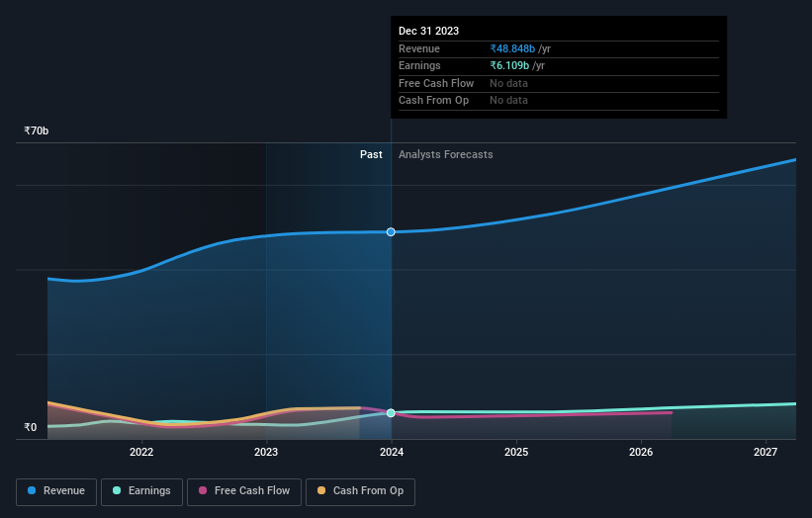Toggle the Free Cash Flow legend series
This screenshot has width=812, height=518.
[244, 491]
